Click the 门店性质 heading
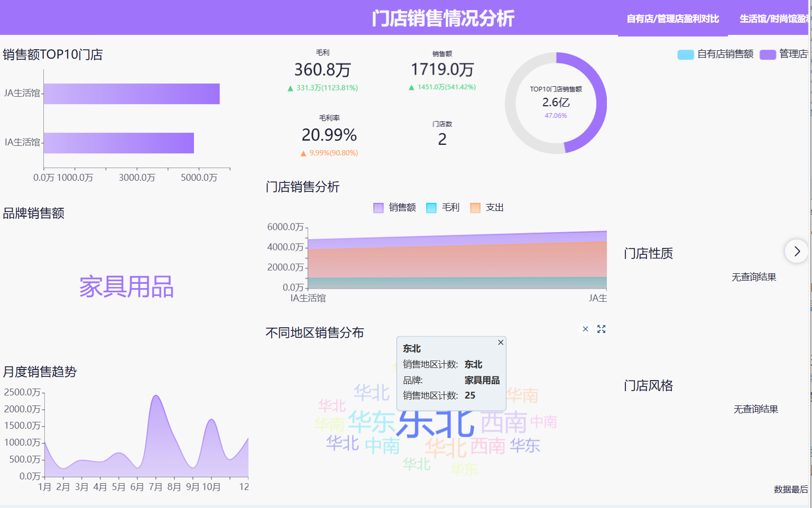The width and height of the screenshot is (812, 508). 649,253
